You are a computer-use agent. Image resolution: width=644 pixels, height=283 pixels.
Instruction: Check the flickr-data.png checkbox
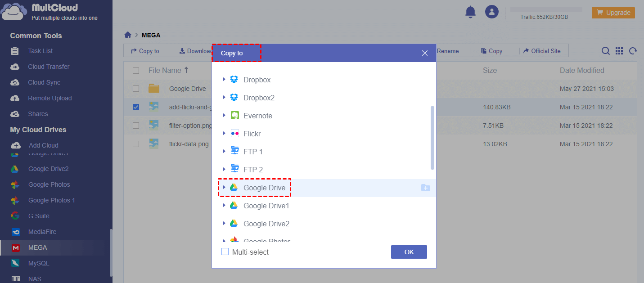[x=136, y=144]
